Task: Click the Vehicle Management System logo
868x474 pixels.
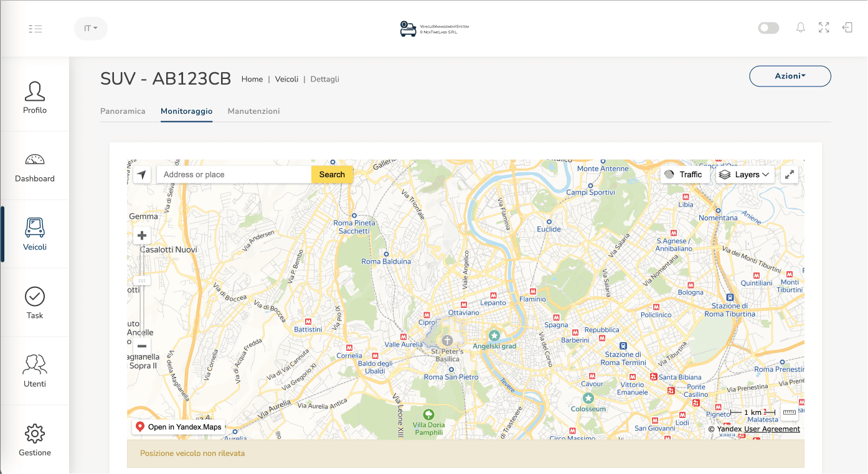Action: 434,29
